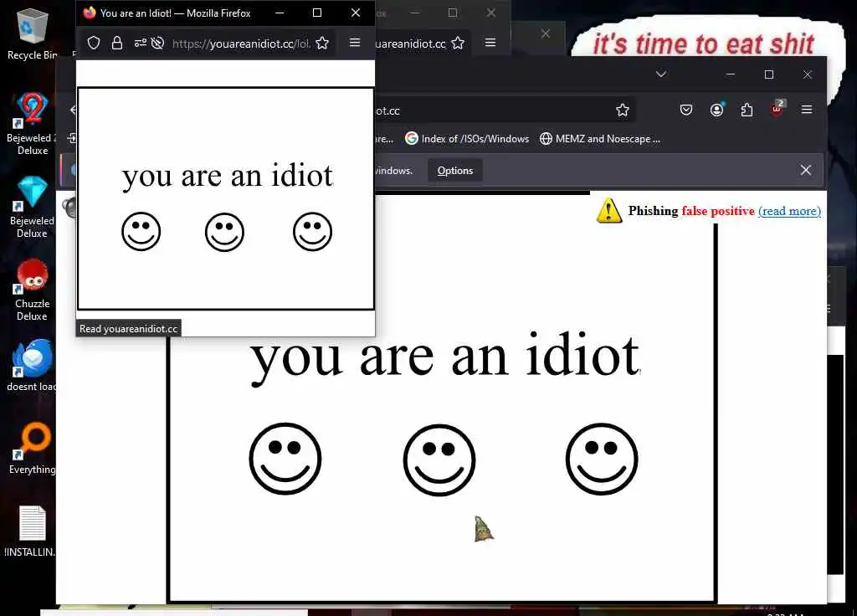Open the permissions icon in popup address bar
Screen dimensions: 857x616
point(141,44)
